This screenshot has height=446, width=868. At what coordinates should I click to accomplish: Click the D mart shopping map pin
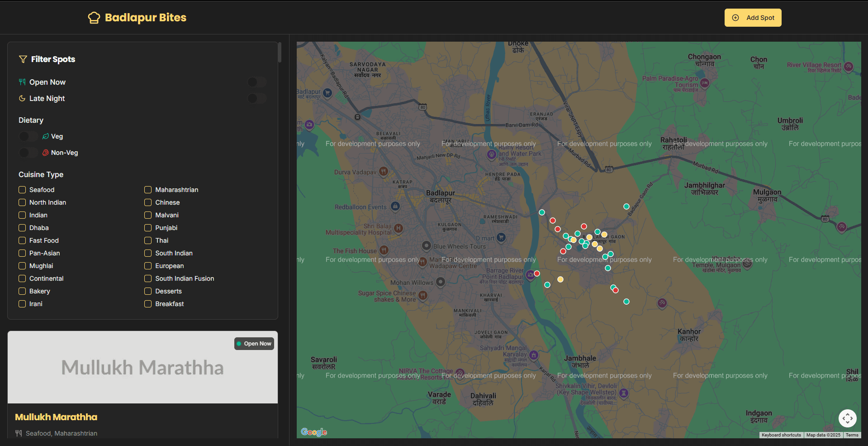[501, 237]
